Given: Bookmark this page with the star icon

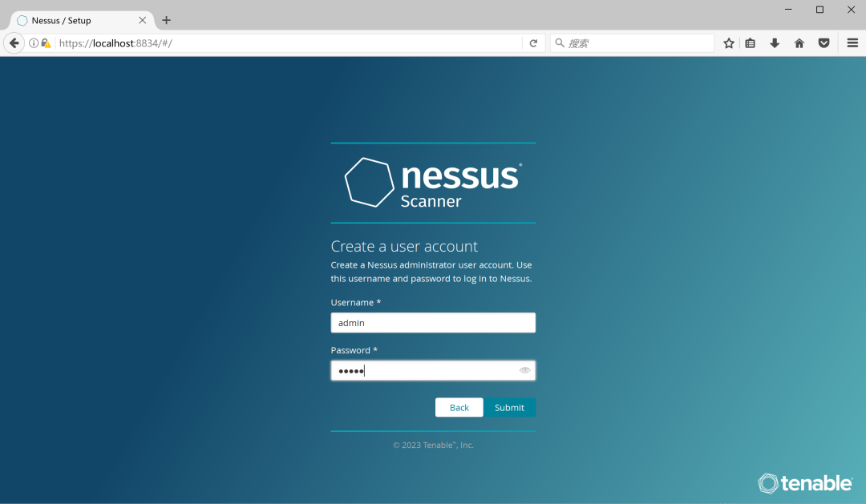Looking at the screenshot, I should 729,43.
